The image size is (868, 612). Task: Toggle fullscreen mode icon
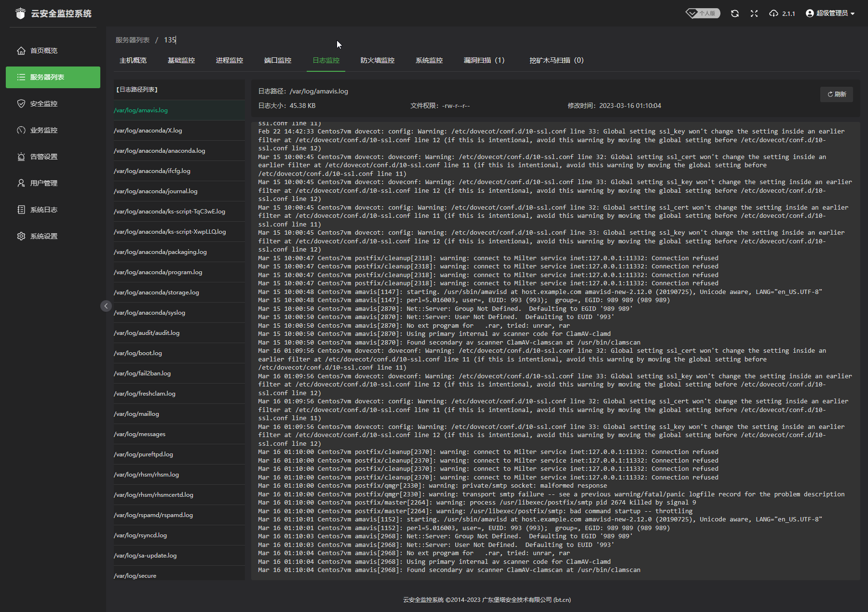[x=754, y=13]
